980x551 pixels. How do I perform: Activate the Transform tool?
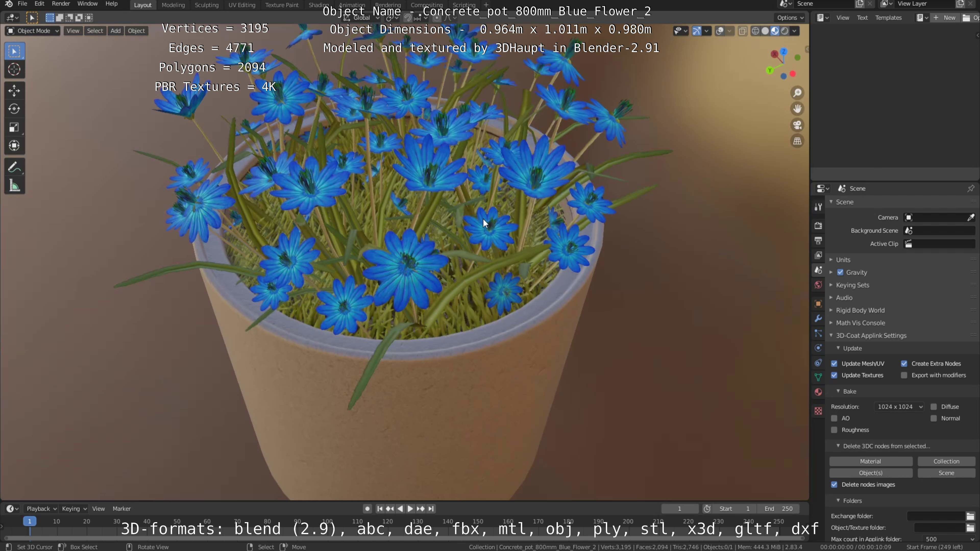[15, 145]
